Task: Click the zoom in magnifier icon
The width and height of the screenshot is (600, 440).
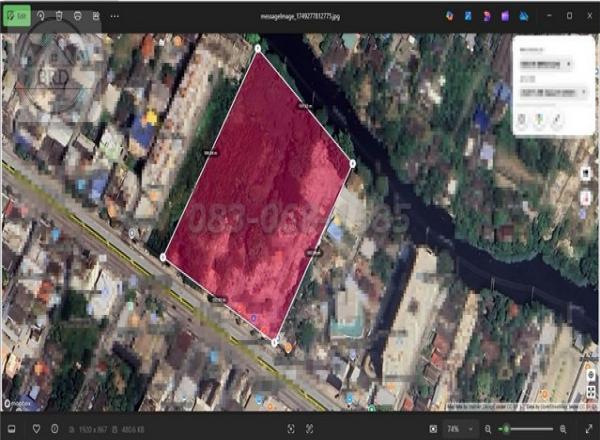Action: 562,428
